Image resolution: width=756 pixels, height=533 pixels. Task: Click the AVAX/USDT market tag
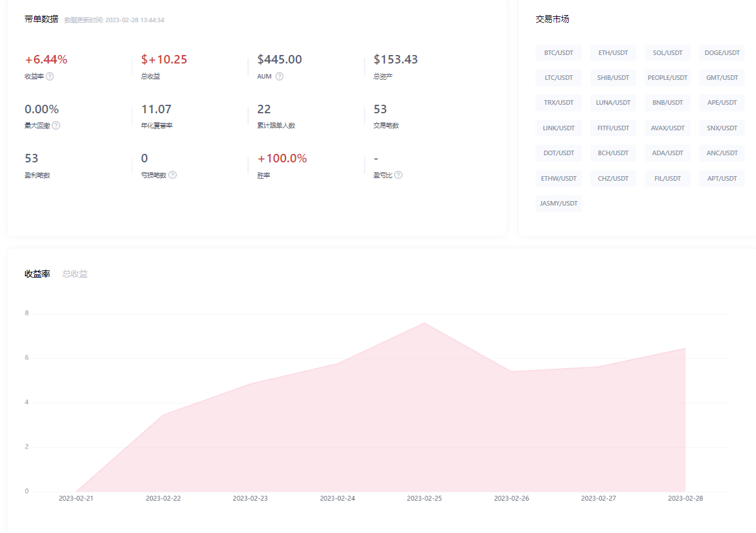(x=667, y=128)
